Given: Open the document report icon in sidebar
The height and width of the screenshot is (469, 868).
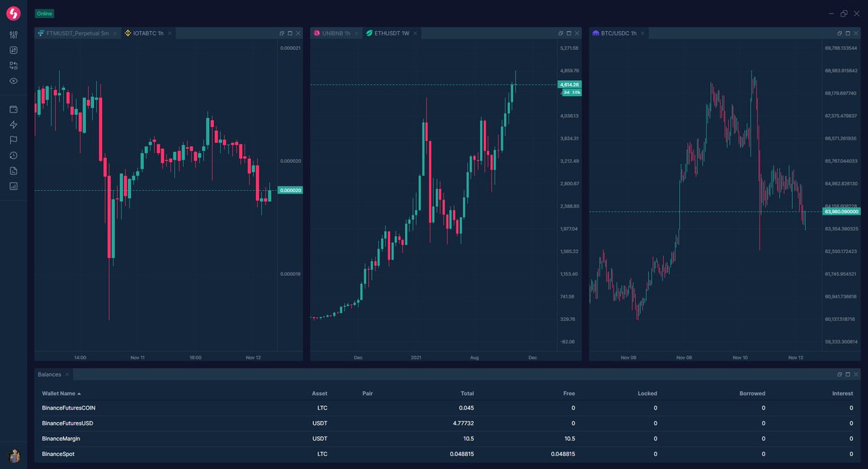Looking at the screenshot, I should point(13,171).
